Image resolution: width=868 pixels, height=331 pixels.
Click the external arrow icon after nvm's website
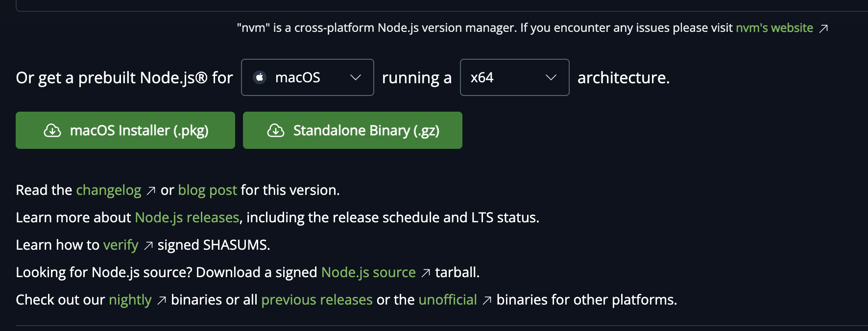[824, 28]
